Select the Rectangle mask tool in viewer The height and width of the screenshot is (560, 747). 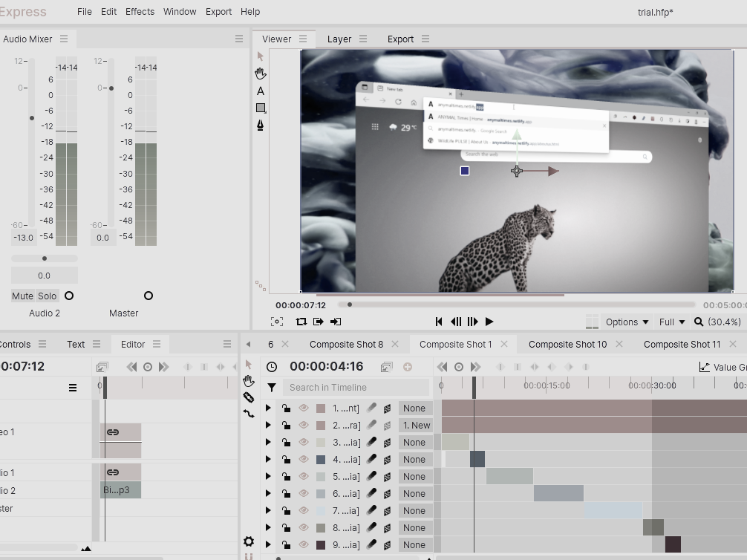pos(261,108)
